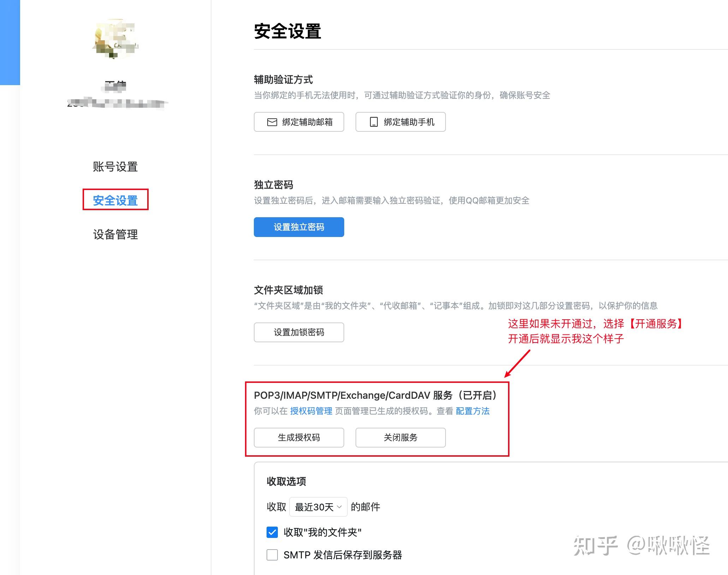Click 绑定辅助手机 button text
This screenshot has height=575, width=728.
(409, 122)
